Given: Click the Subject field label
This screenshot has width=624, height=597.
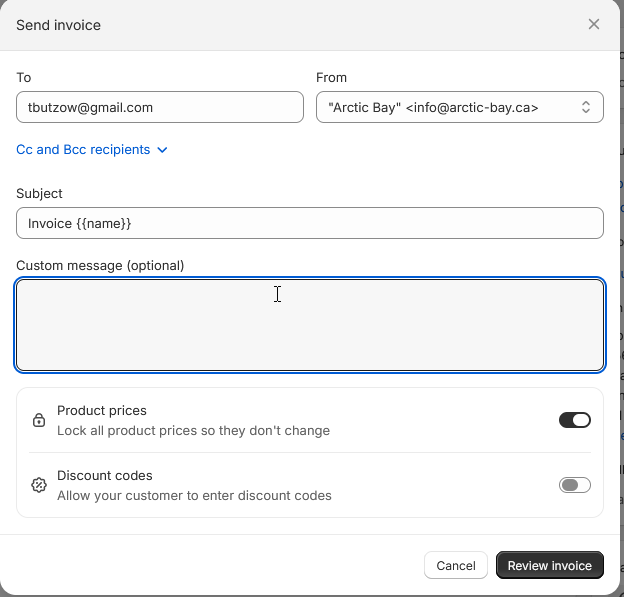Looking at the screenshot, I should click(x=39, y=193).
